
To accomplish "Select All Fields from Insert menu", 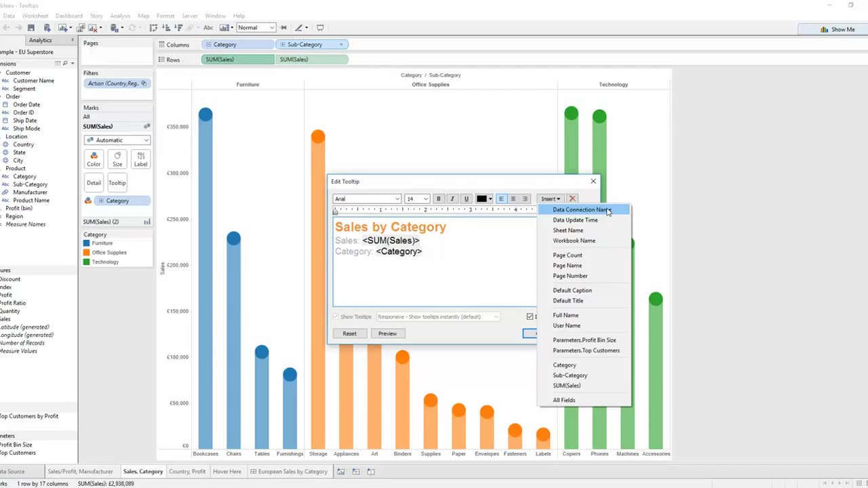I will tap(564, 400).
